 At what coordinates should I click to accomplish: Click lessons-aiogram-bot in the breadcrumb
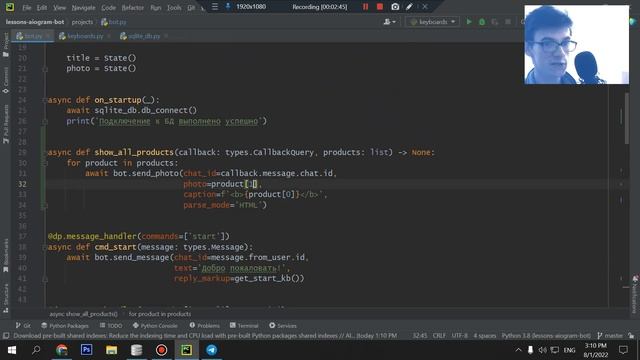click(x=35, y=22)
